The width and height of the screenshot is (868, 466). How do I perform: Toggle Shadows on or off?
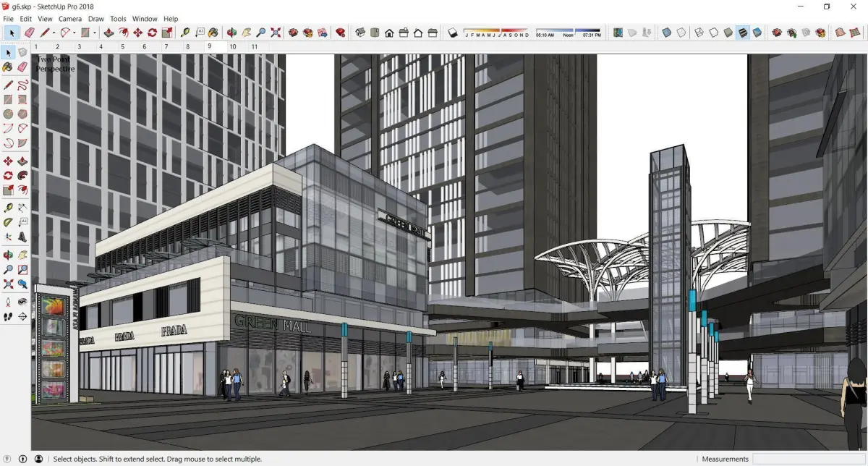coord(452,33)
